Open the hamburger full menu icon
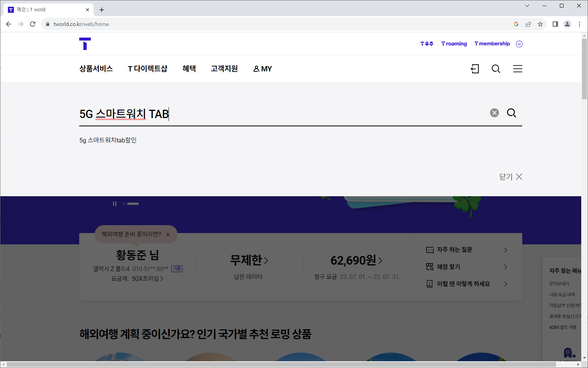Image resolution: width=588 pixels, height=368 pixels. coord(518,69)
